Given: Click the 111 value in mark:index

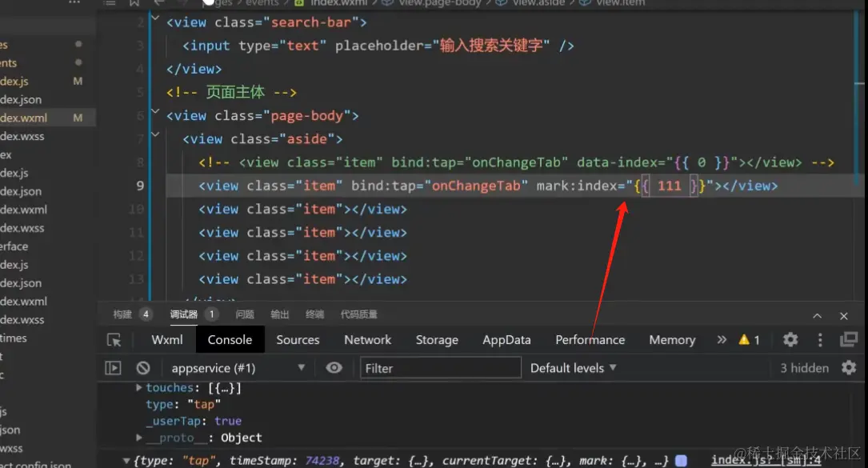Looking at the screenshot, I should pyautogui.click(x=670, y=186).
